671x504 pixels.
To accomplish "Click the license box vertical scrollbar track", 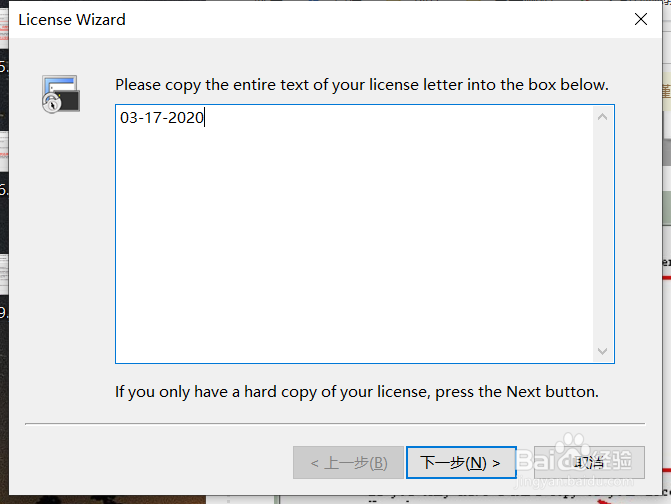I will point(602,235).
